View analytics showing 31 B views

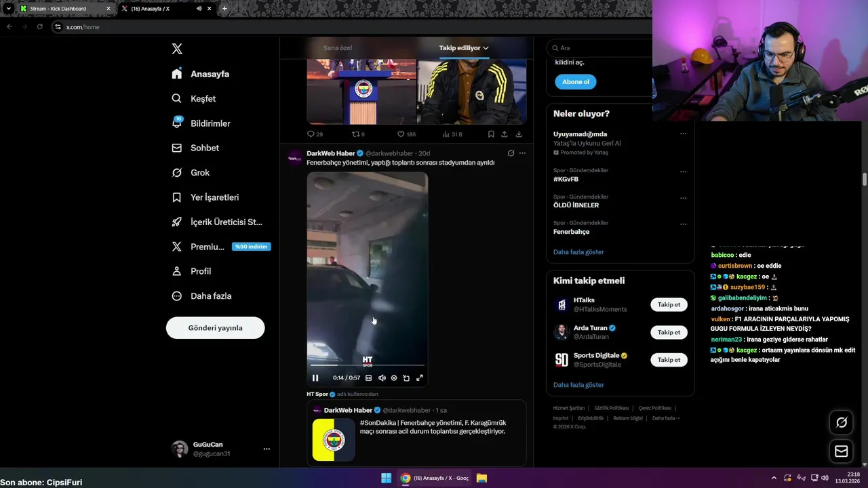452,134
